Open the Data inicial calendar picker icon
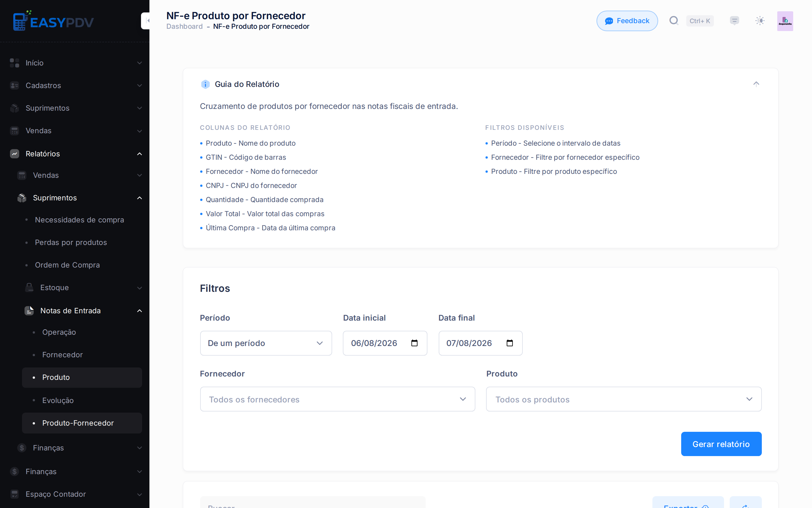812x508 pixels. [414, 343]
